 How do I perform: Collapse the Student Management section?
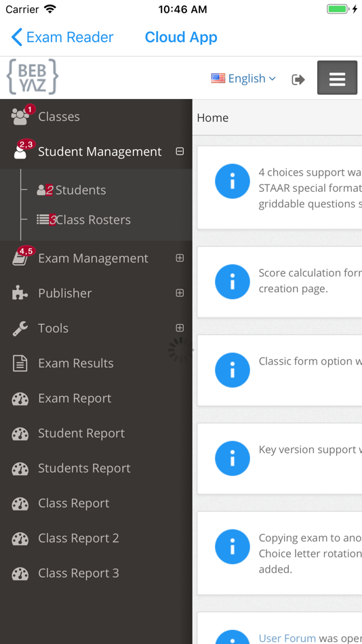(x=180, y=152)
